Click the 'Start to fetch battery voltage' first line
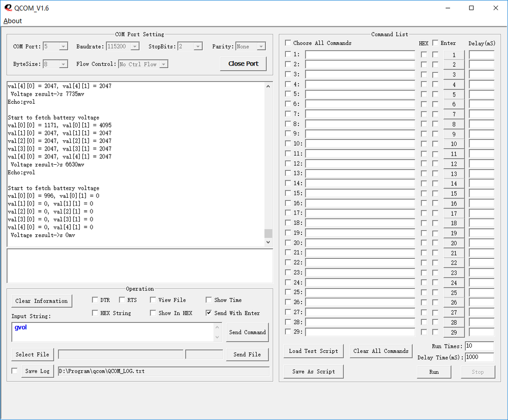The height and width of the screenshot is (420, 508). click(x=53, y=117)
